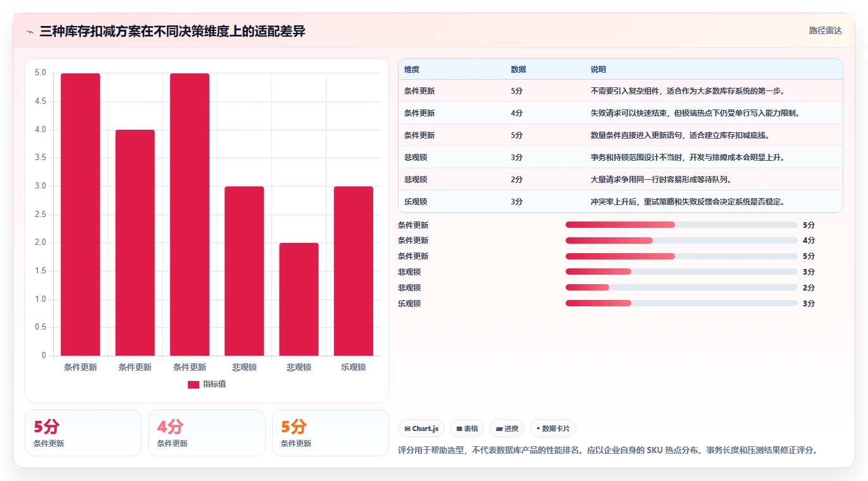This screenshot has height=481, width=868.
Task: Select row text 不需要引入复杂组件
Action: [624, 91]
